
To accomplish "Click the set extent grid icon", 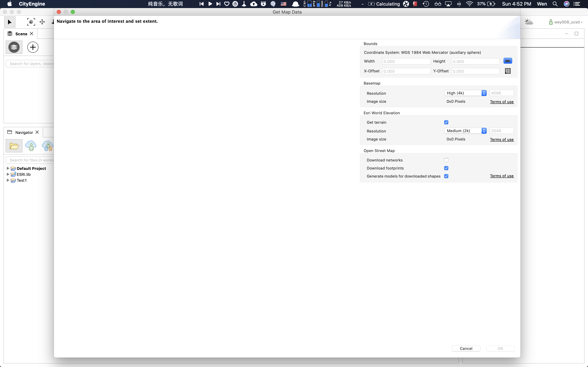I will pyautogui.click(x=507, y=71).
